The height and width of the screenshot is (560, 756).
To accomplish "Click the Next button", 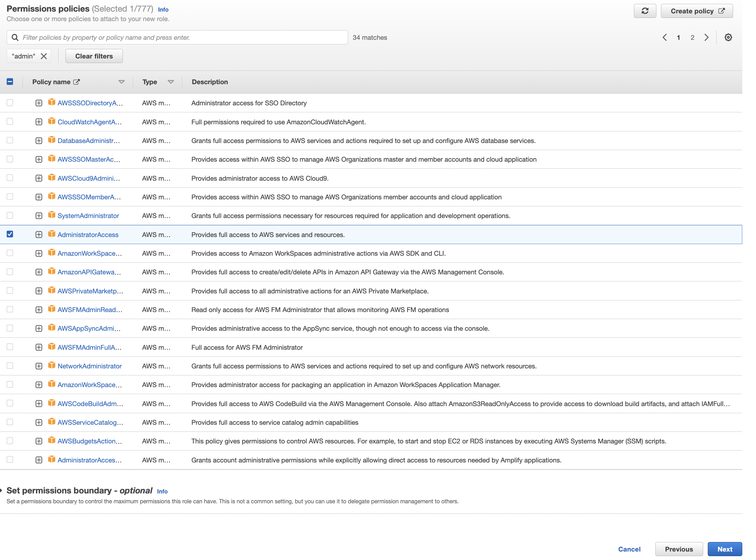I will [725, 549].
